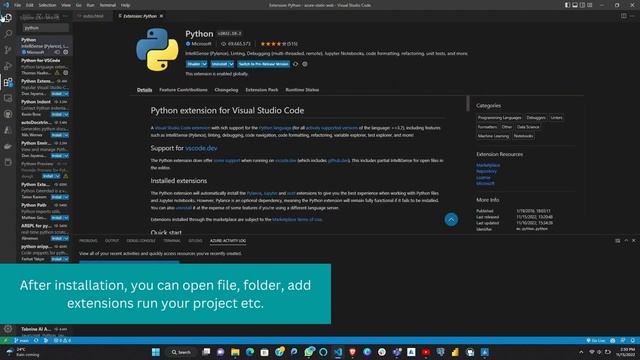Click errors and warnings count in status bar
The width and height of the screenshot is (640, 360).
coord(62,340)
